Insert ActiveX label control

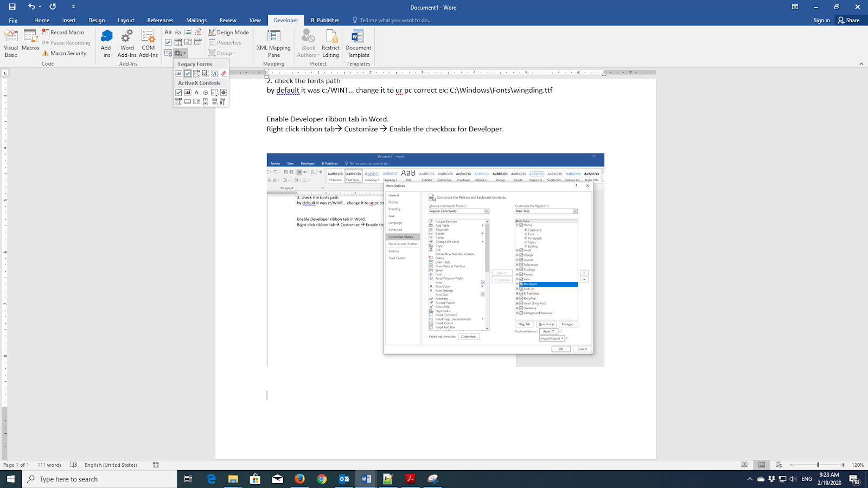196,92
